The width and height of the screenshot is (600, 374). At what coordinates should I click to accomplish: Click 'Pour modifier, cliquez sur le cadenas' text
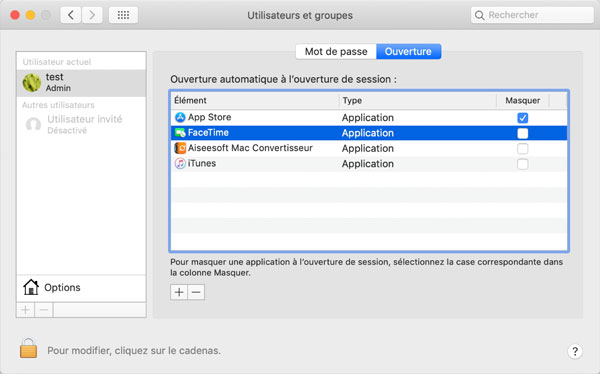pos(134,351)
